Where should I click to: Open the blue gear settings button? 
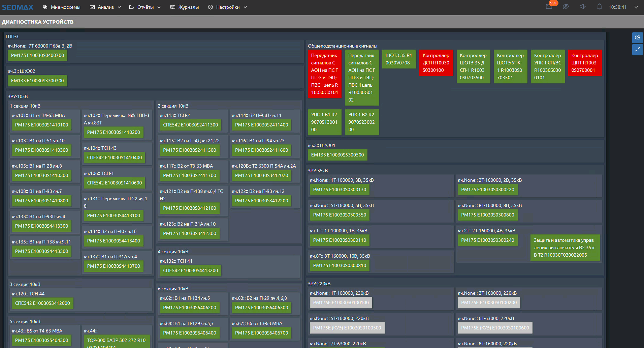(637, 38)
